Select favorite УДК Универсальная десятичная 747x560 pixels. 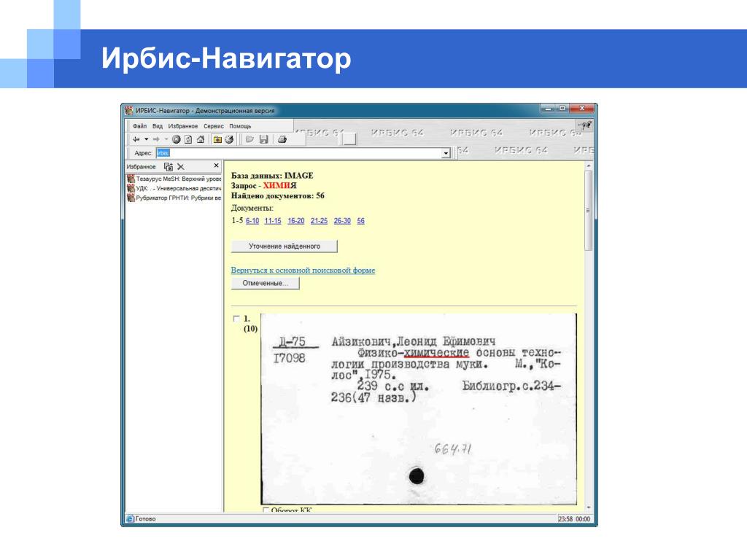[x=174, y=188]
